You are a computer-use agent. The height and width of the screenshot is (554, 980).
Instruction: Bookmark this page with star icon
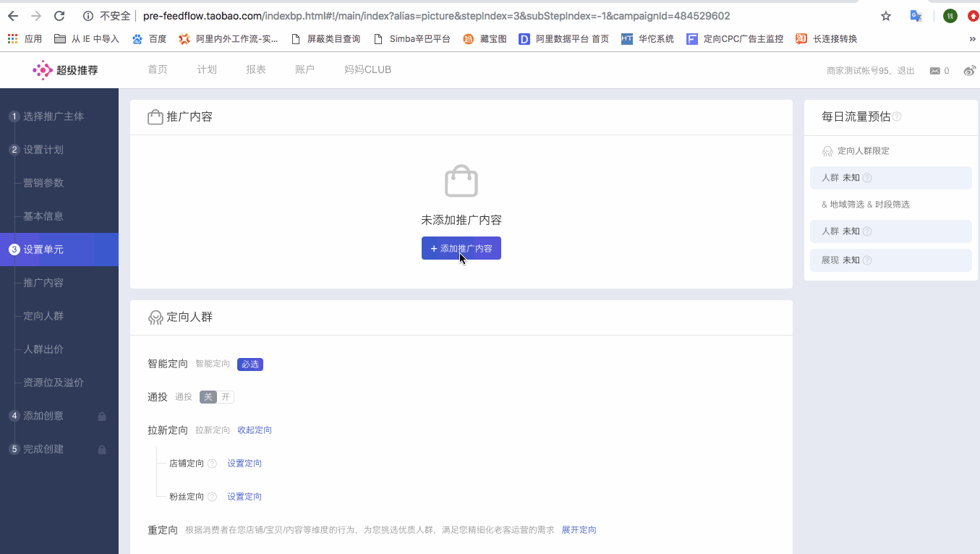click(x=885, y=16)
